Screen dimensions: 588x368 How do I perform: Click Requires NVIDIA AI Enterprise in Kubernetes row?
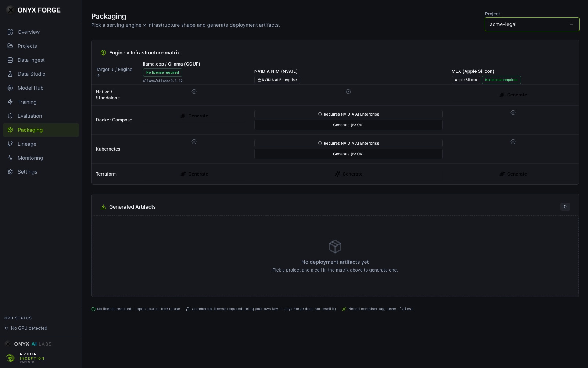[348, 143]
